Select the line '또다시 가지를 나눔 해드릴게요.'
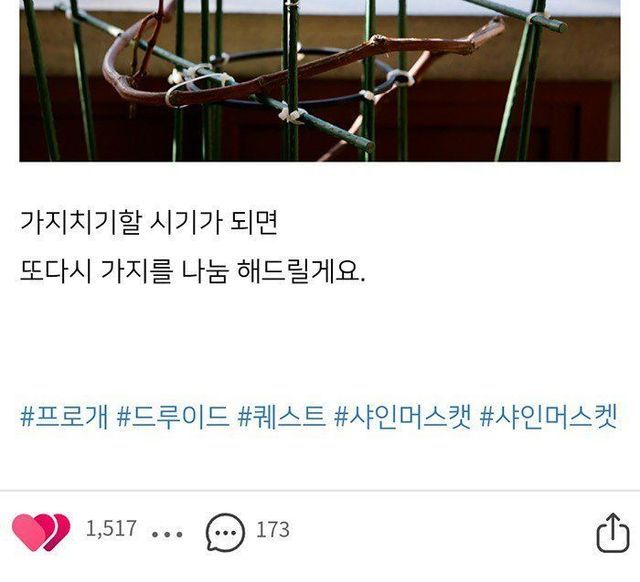 click(x=192, y=271)
